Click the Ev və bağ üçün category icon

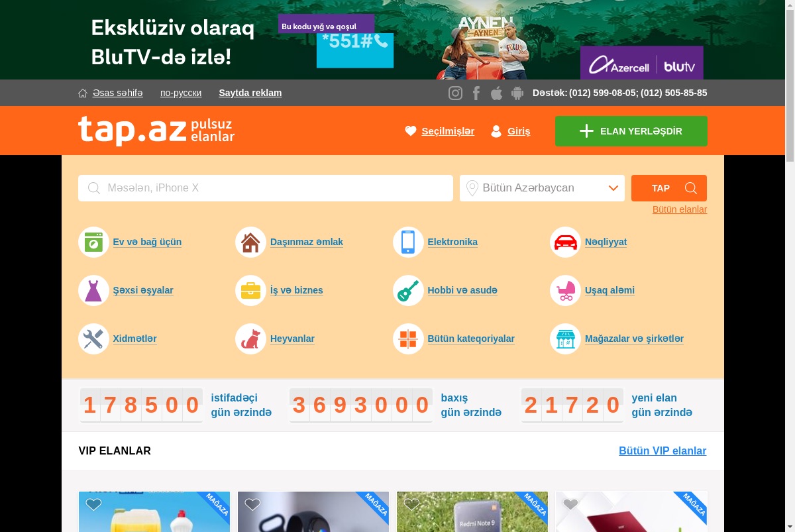click(x=93, y=242)
